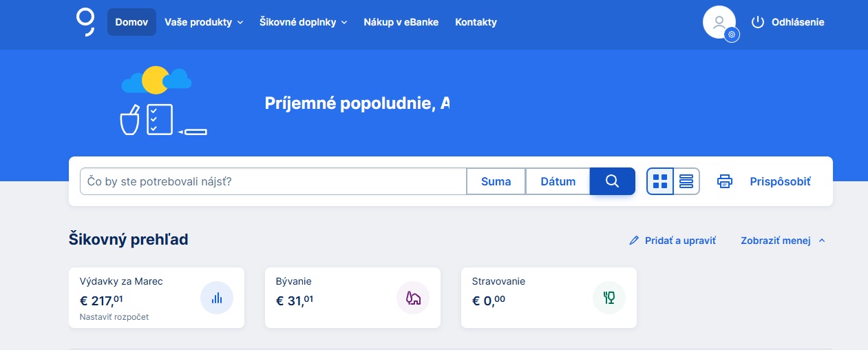This screenshot has height=357, width=868.
Task: Collapse overview with Zobraziť menej
Action: [783, 241]
